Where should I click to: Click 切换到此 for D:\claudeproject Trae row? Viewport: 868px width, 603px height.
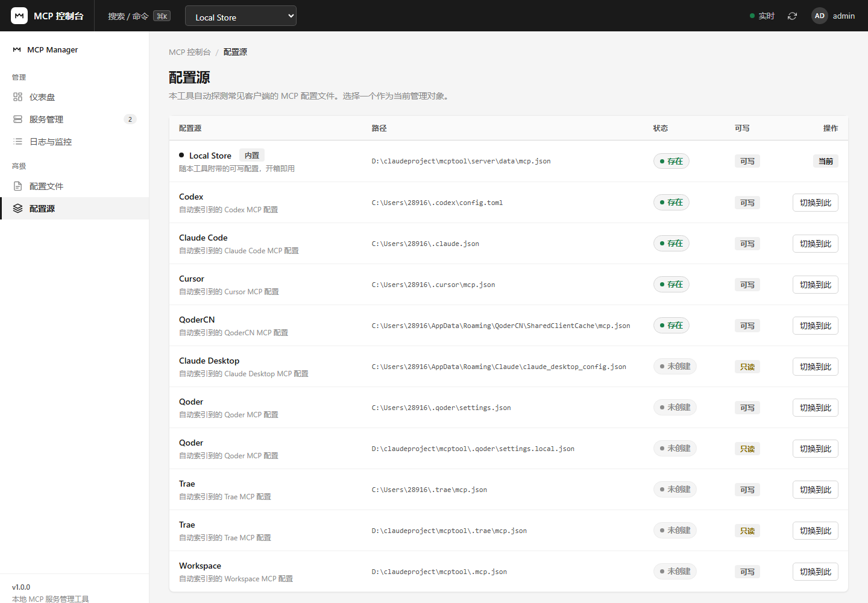(x=815, y=531)
